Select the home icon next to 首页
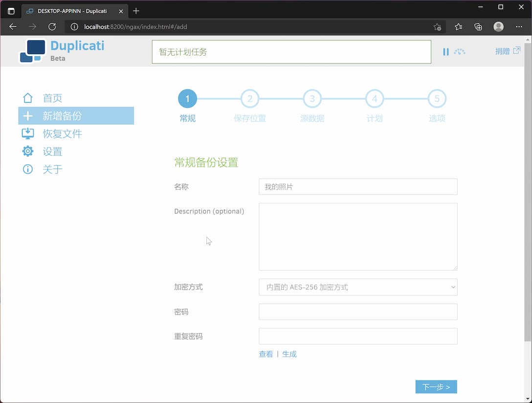 pyautogui.click(x=28, y=98)
